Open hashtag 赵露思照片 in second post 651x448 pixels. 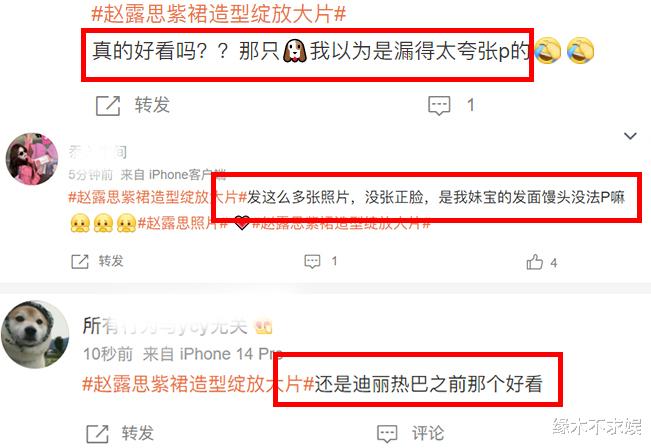pos(183,223)
